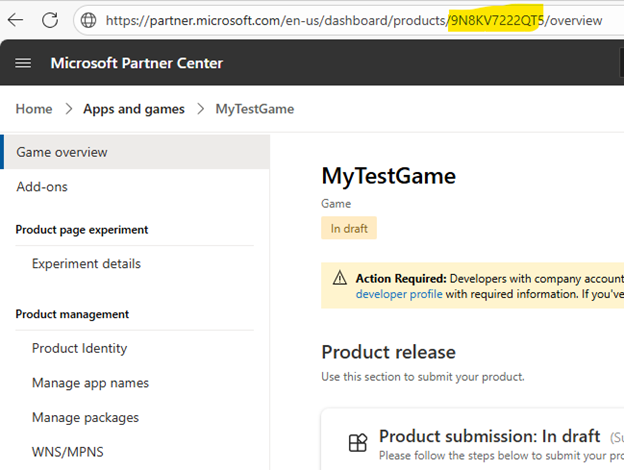Click the chevron after Apps and games
The image size is (624, 470).
coord(201,109)
